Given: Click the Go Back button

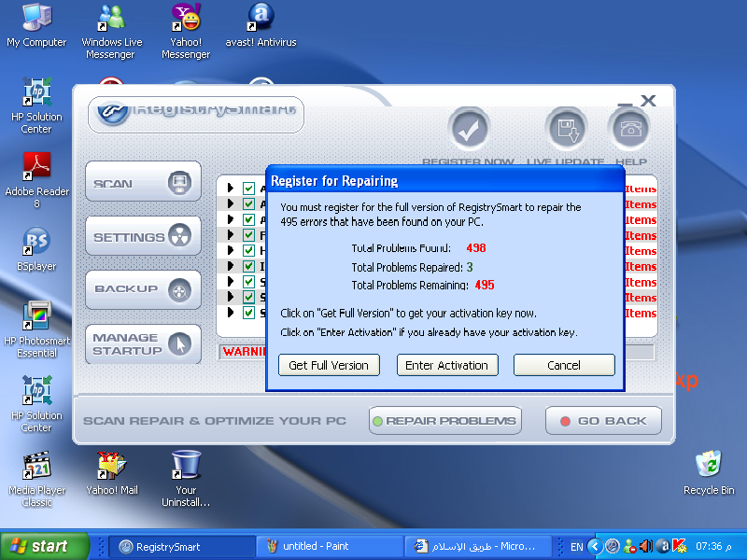Looking at the screenshot, I should click(x=603, y=421).
